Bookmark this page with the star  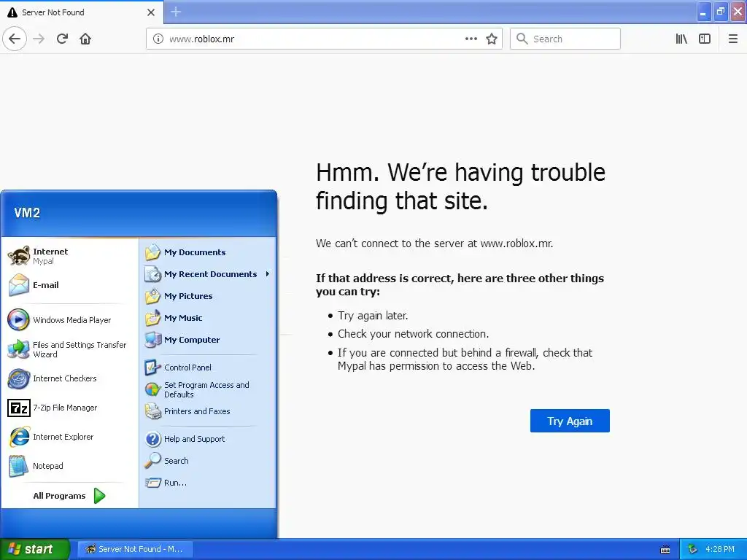tap(492, 39)
